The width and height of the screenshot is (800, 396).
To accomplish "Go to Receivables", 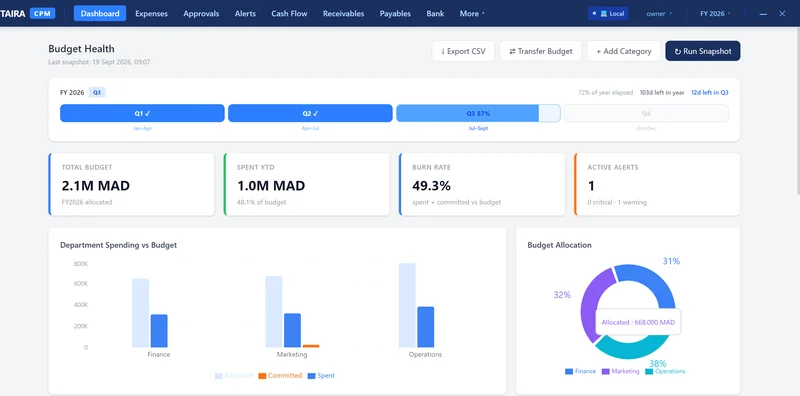I will (x=343, y=13).
